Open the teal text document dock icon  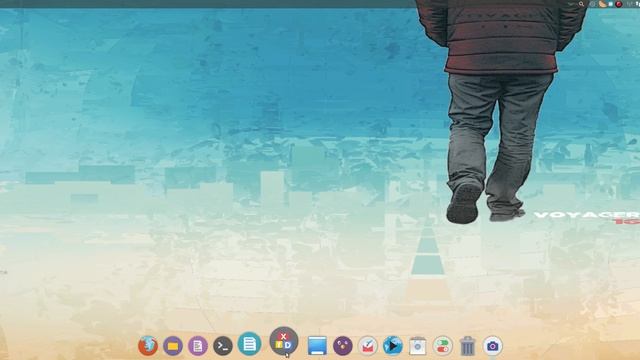[249, 344]
